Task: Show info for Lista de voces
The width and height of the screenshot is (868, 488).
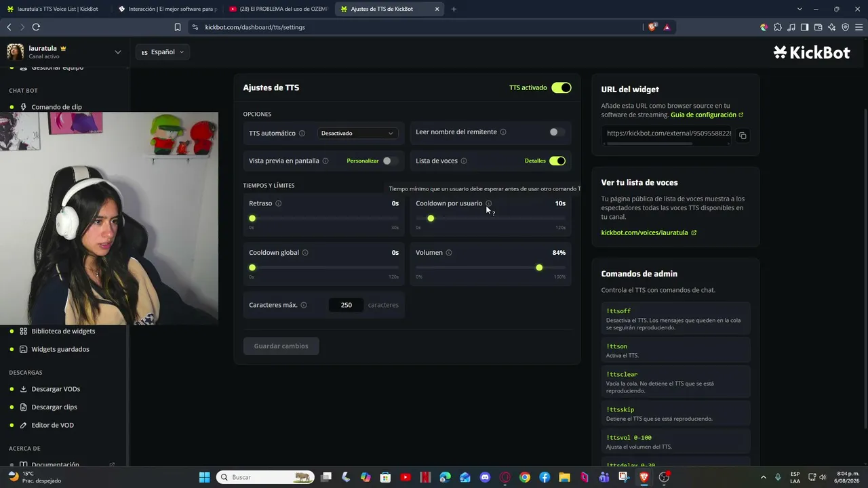Action: click(464, 161)
